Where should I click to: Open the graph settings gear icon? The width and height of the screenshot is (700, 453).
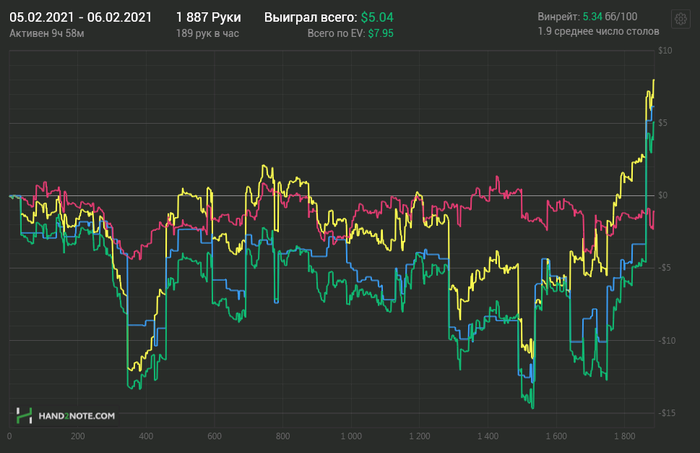(x=680, y=19)
